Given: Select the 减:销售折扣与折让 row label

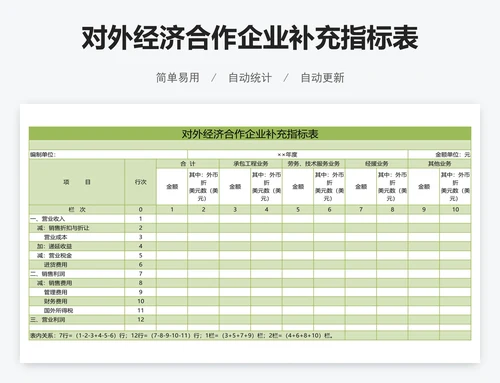Looking at the screenshot, I should [x=77, y=228].
